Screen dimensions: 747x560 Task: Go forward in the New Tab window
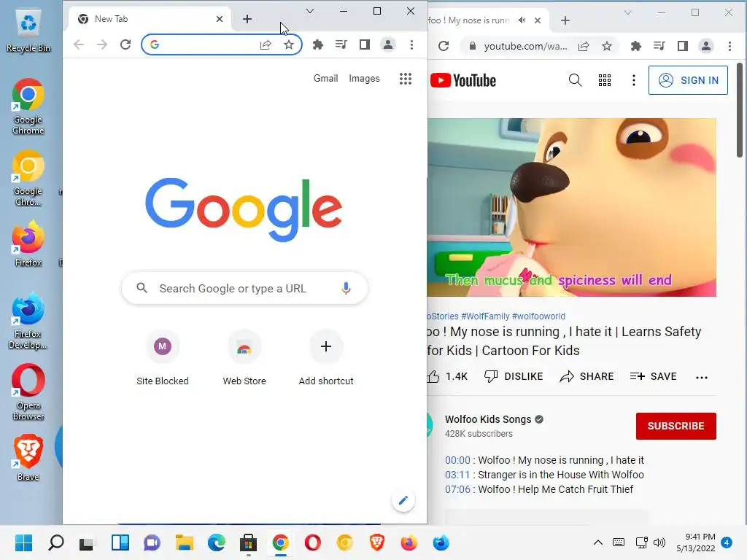pyautogui.click(x=102, y=44)
